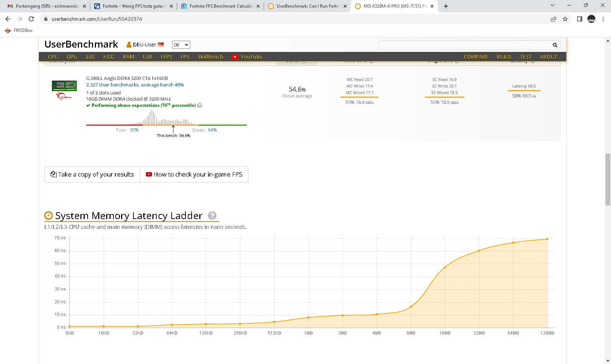Viewport: 611px width, 364px height.
Task: Click the browser back arrow
Action: pyautogui.click(x=8, y=19)
